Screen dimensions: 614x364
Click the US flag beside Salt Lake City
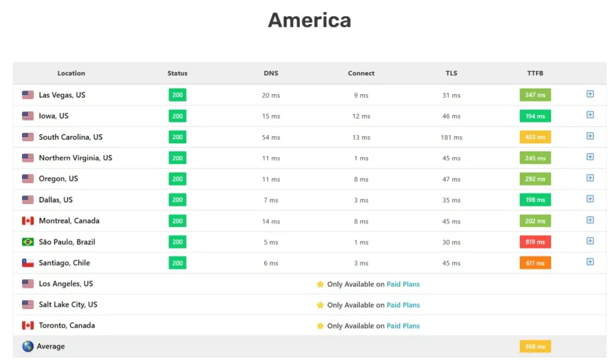[28, 305]
